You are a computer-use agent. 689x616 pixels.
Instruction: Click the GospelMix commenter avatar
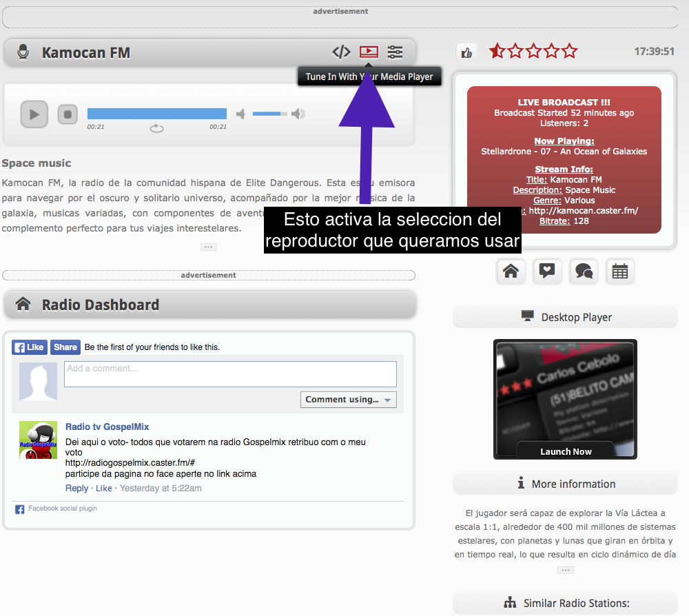click(38, 440)
